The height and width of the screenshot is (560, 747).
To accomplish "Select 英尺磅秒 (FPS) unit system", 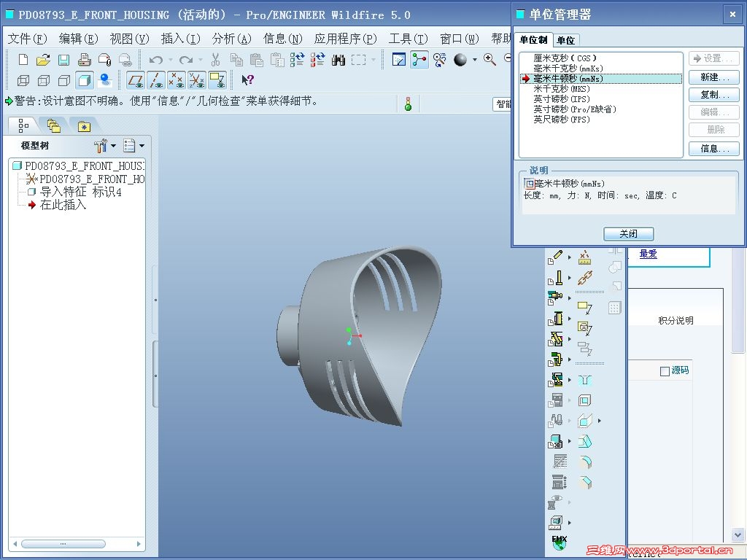I will coord(561,120).
